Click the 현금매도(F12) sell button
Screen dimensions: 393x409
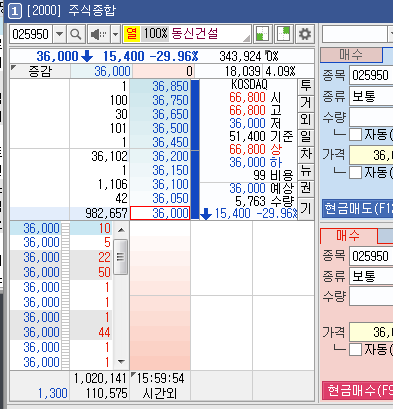point(357,209)
